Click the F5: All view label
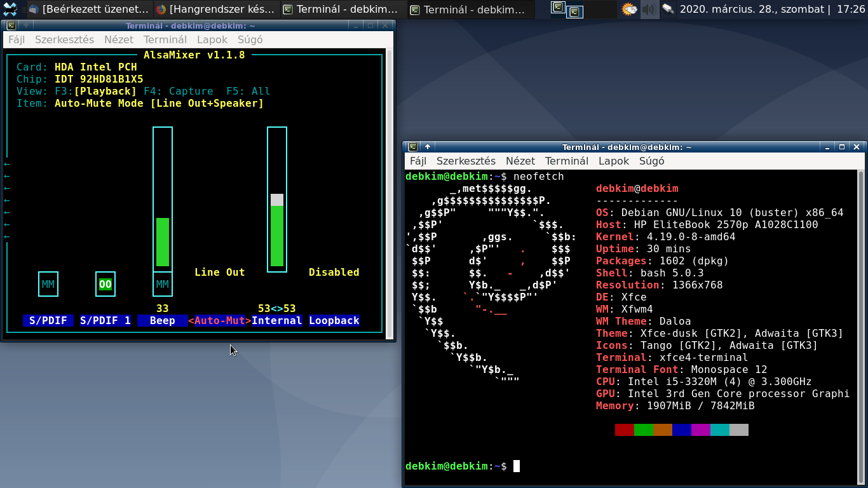Viewport: 868px width, 488px height. coord(248,91)
